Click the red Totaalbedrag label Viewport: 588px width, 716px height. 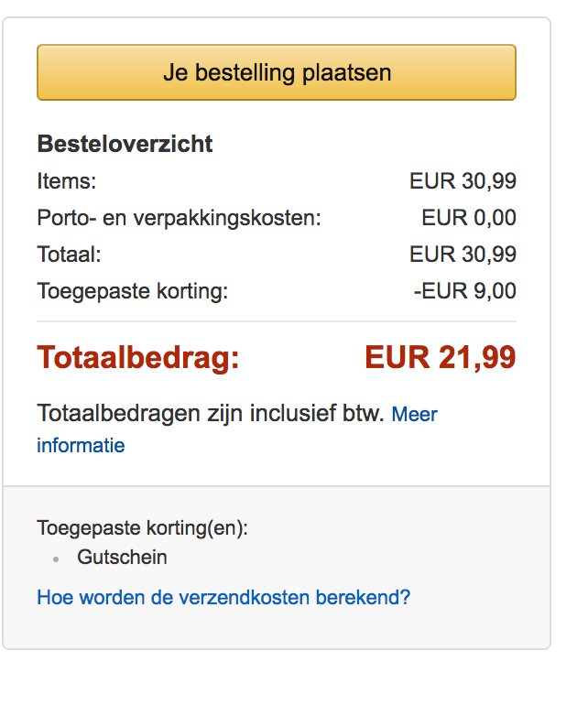click(137, 357)
